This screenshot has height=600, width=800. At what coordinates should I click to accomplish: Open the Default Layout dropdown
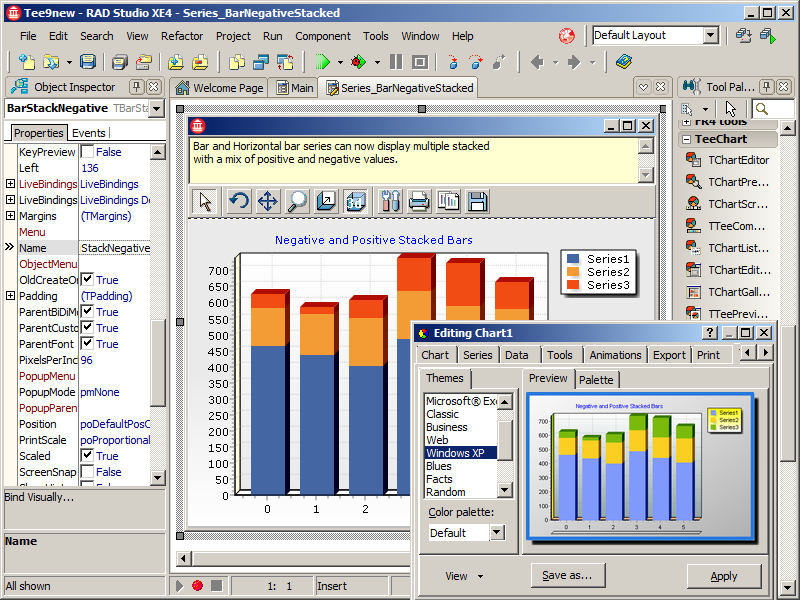click(x=711, y=35)
